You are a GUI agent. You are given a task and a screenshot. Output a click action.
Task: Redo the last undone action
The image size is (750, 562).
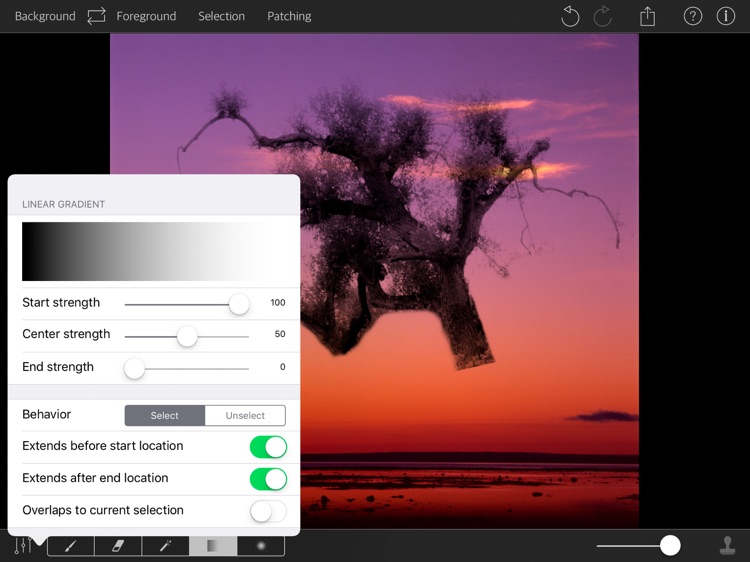click(x=603, y=16)
